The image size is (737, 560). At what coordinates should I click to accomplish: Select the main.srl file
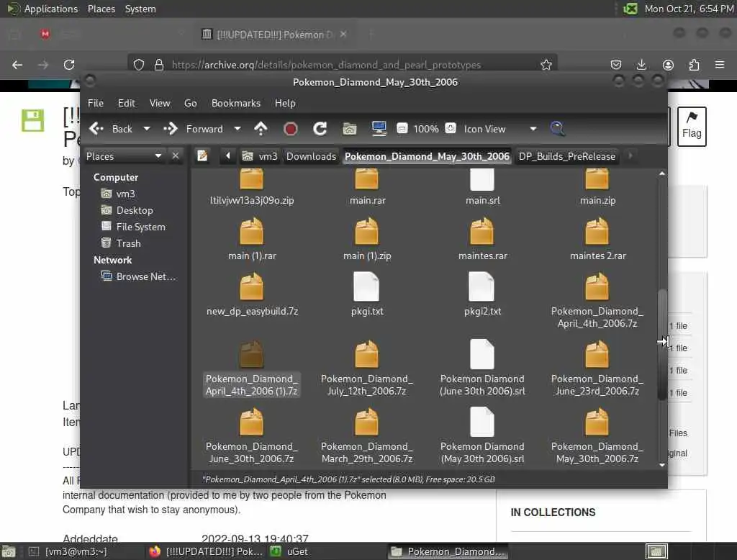click(482, 188)
